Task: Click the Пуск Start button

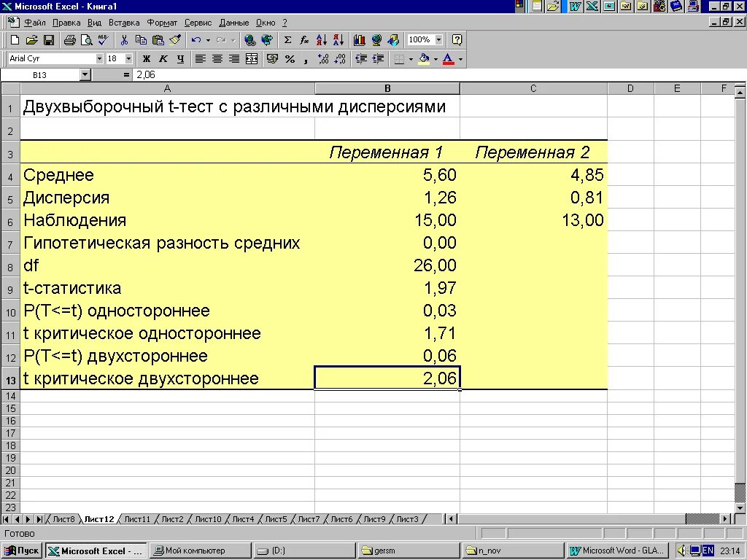Action: click(22, 551)
